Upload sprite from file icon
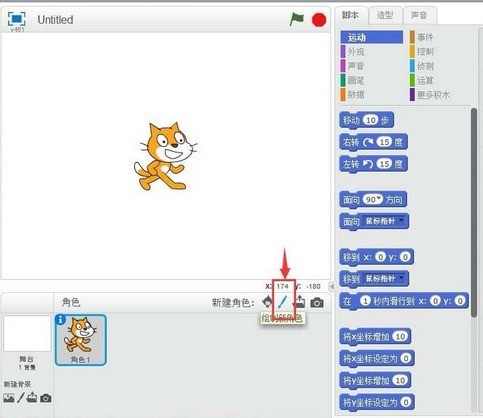The width and height of the screenshot is (483, 418). (300, 302)
